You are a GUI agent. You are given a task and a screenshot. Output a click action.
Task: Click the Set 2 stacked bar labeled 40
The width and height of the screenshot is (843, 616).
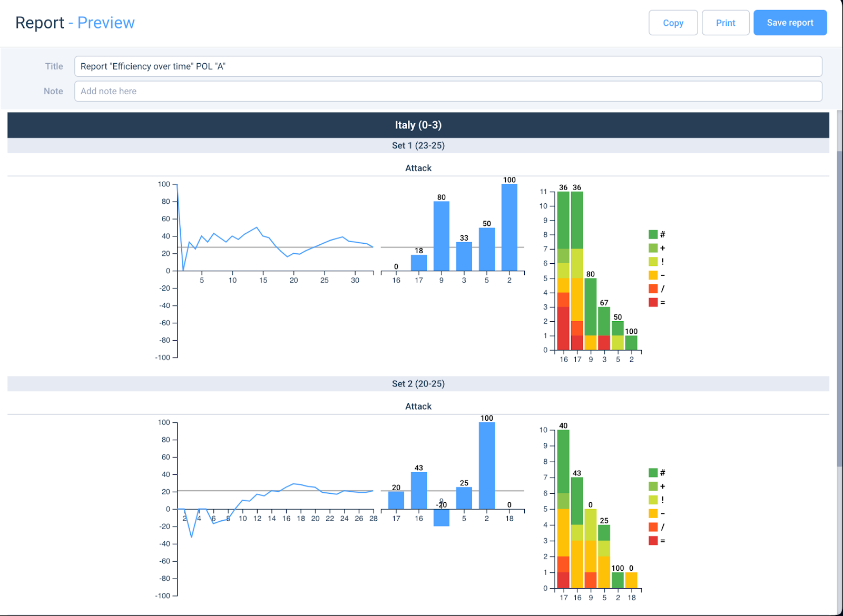point(563,509)
